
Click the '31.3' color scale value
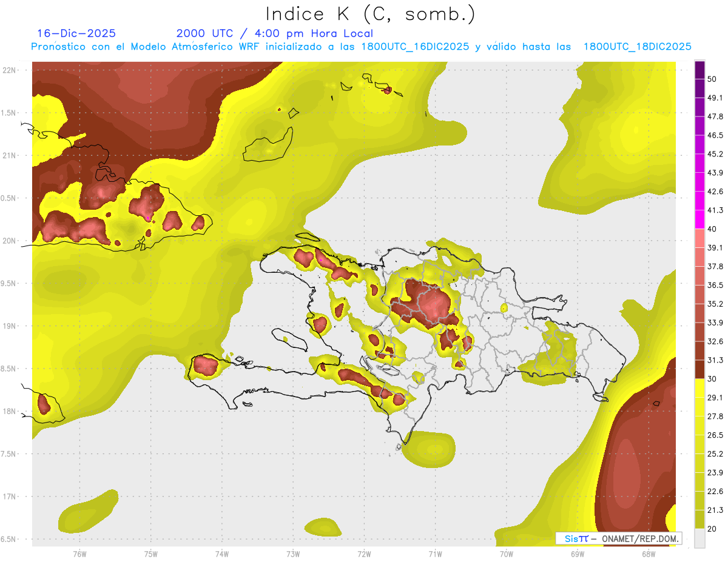click(x=715, y=360)
